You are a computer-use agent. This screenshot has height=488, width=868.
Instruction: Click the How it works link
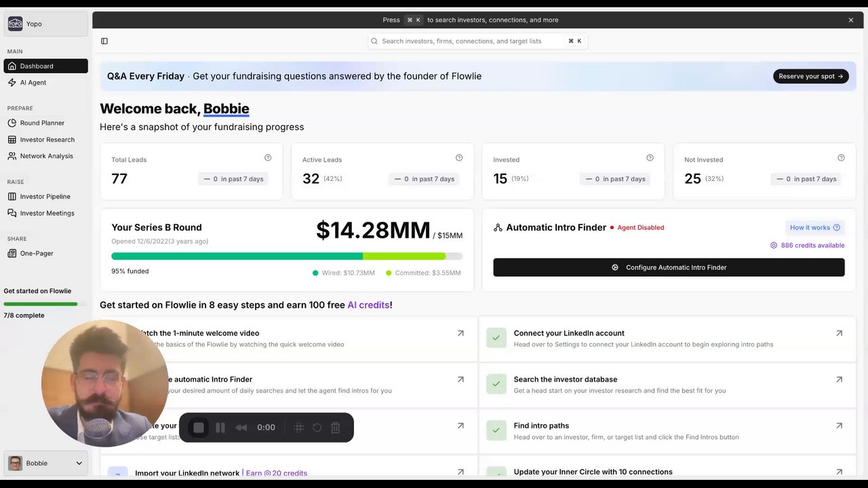(x=814, y=228)
